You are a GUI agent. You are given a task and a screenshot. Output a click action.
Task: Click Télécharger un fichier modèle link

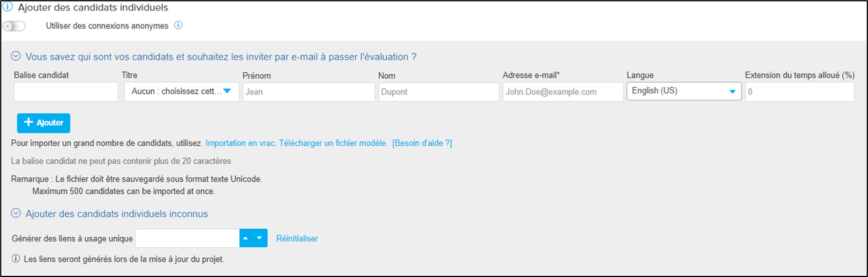coord(333,143)
